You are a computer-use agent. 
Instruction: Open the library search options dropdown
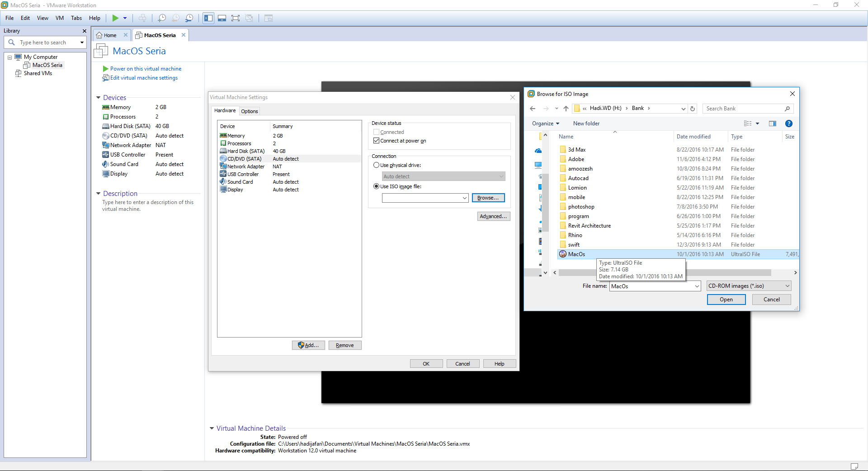click(x=82, y=43)
